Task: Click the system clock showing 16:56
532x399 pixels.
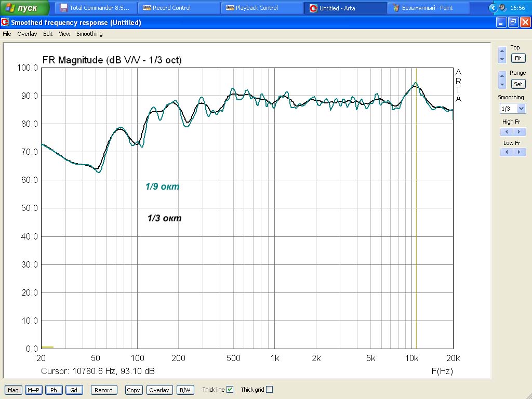Action: [x=517, y=8]
